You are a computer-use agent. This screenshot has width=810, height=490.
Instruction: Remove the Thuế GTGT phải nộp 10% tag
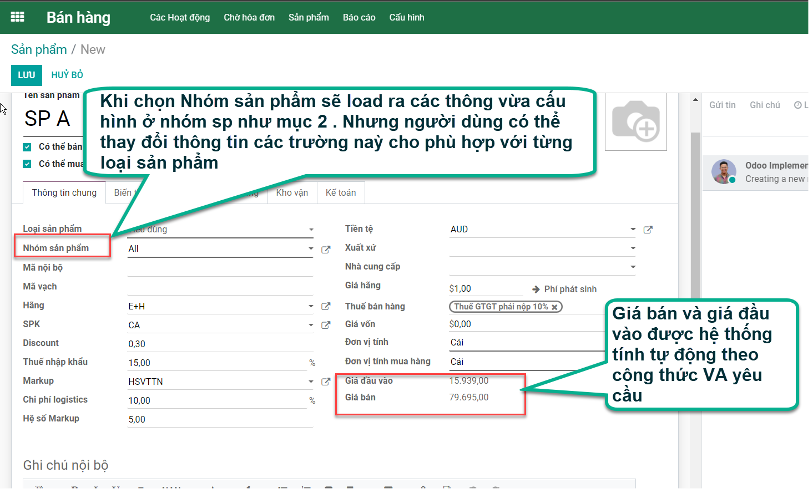(554, 306)
